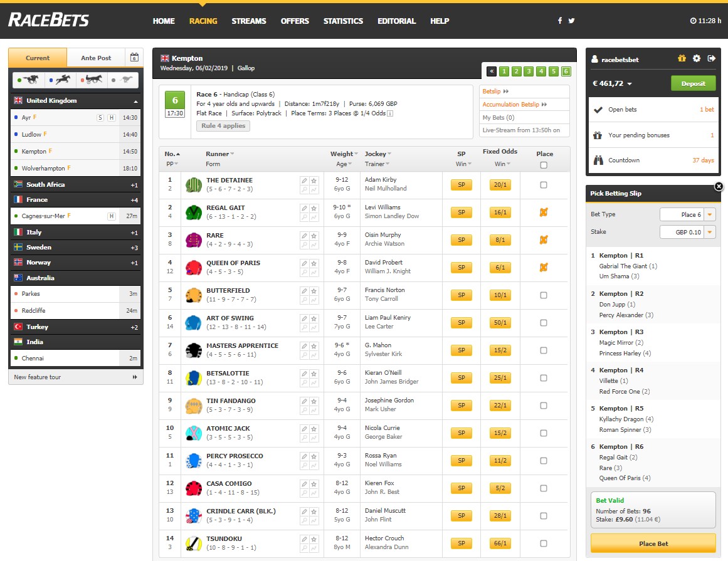Tick the Place checkbox for Masters Apprentice

pyautogui.click(x=544, y=350)
